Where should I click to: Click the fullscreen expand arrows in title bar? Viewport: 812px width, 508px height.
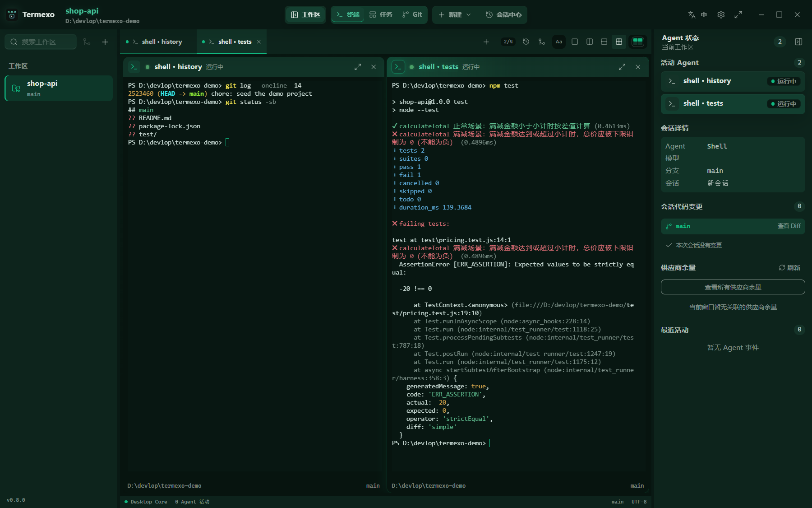738,14
